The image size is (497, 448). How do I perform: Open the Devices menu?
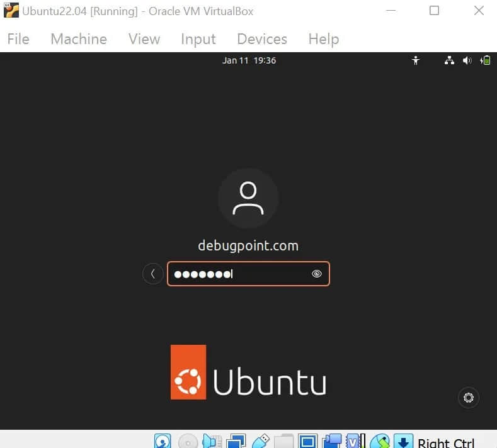click(262, 39)
